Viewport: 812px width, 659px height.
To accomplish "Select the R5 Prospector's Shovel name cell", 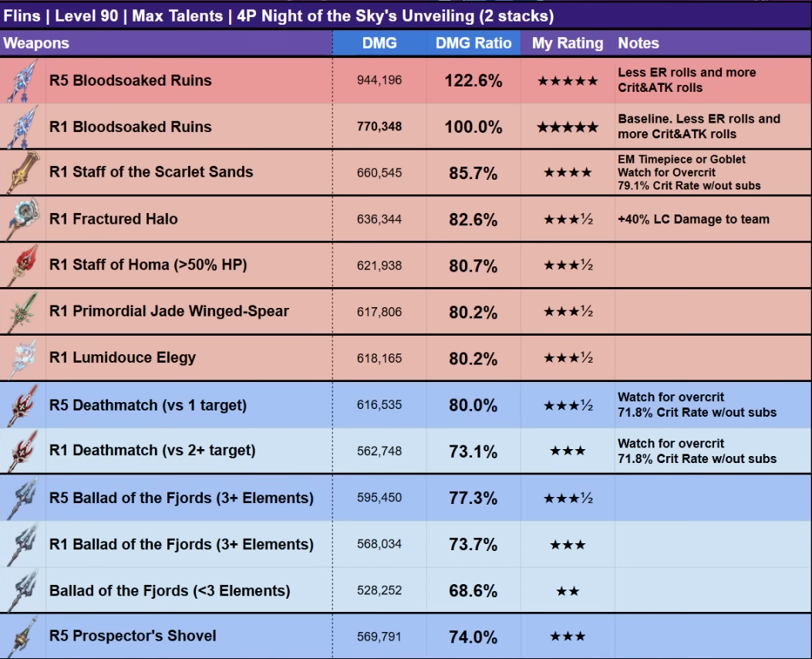I will coord(189,637).
